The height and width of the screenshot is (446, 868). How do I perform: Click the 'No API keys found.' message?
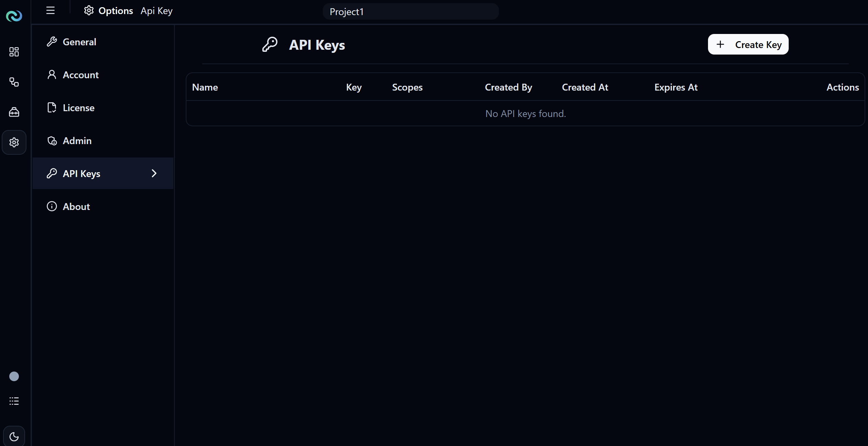point(526,114)
